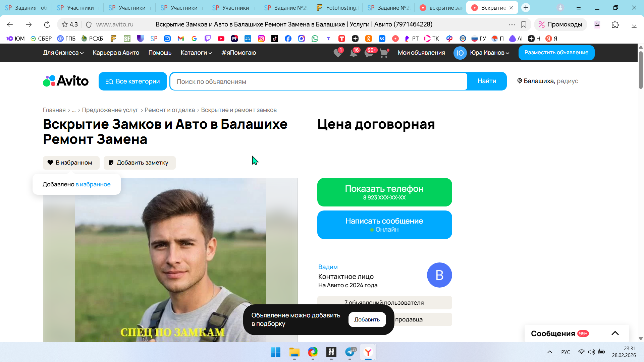Open shopping cart icon in header
The height and width of the screenshot is (362, 644).
click(384, 53)
